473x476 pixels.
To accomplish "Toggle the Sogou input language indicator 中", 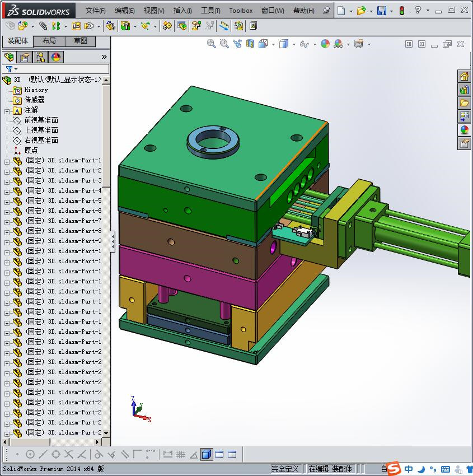I will (x=408, y=469).
